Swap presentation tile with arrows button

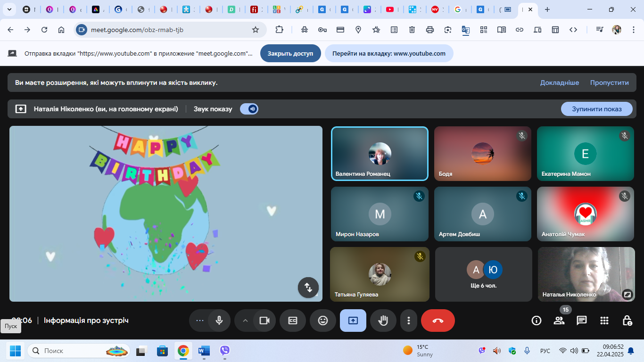coord(308,288)
